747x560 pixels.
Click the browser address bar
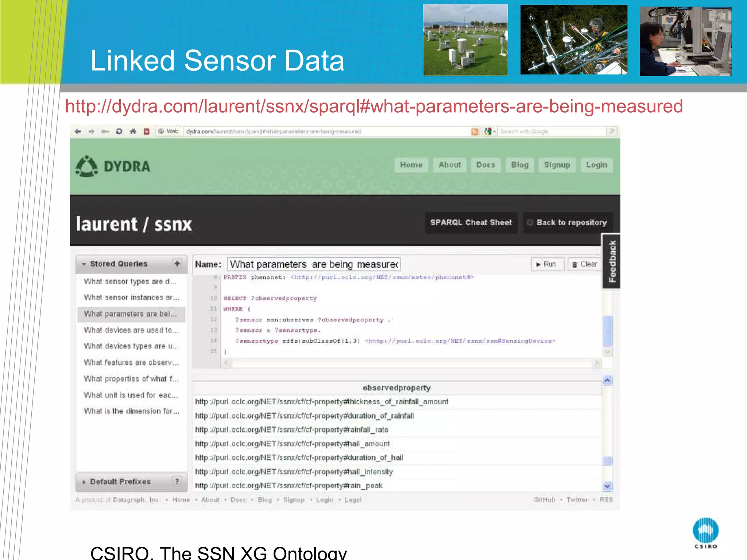326,132
